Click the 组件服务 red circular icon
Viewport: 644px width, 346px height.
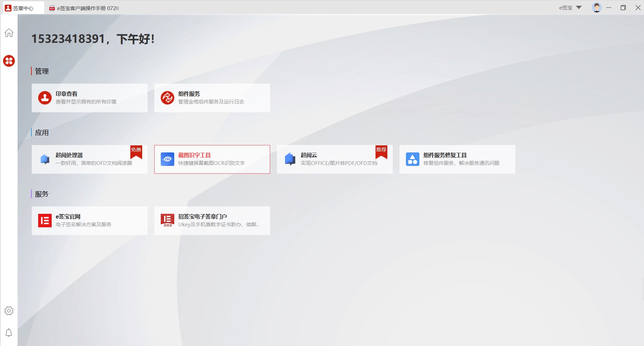point(167,98)
